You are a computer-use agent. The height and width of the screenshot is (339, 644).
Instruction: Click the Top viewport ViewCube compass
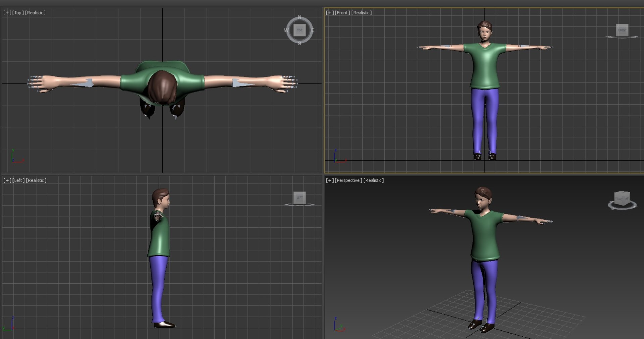[x=300, y=30]
